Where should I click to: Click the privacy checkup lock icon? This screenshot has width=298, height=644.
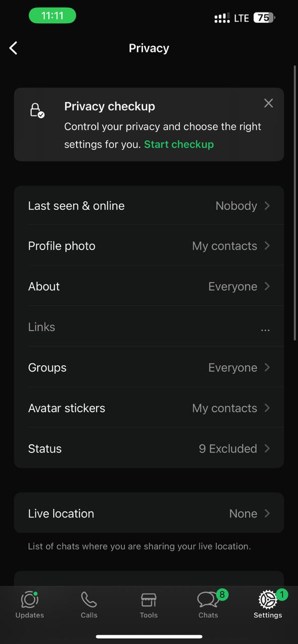[37, 110]
